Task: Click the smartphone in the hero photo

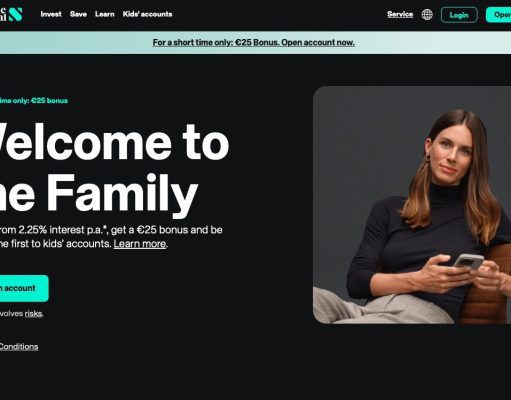Action: point(468,262)
